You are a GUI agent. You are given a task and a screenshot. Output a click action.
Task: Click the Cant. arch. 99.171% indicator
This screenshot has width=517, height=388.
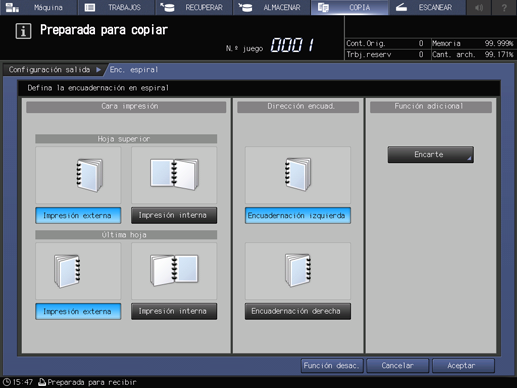click(473, 54)
